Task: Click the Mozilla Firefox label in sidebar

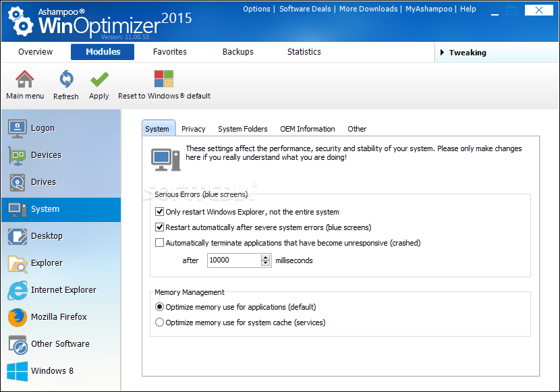Action: tap(59, 316)
